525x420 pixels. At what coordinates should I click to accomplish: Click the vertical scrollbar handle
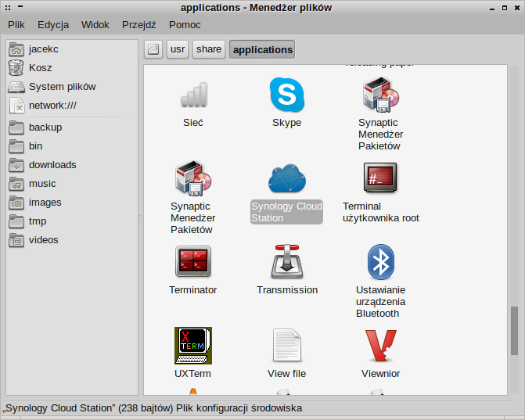515,330
